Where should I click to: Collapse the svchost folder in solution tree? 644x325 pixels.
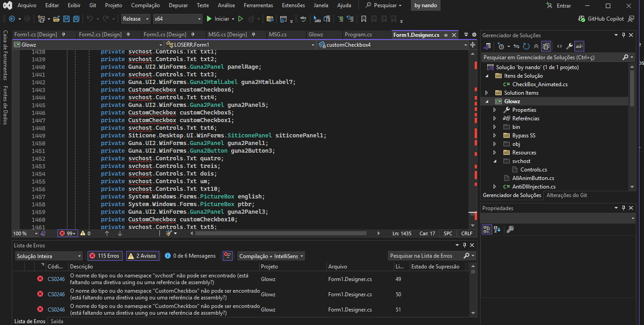pyautogui.click(x=494, y=161)
